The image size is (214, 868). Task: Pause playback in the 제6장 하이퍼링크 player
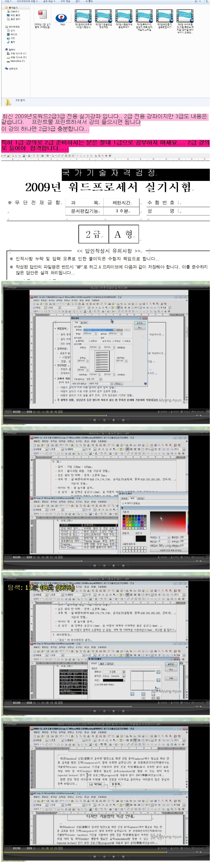[104, 857]
